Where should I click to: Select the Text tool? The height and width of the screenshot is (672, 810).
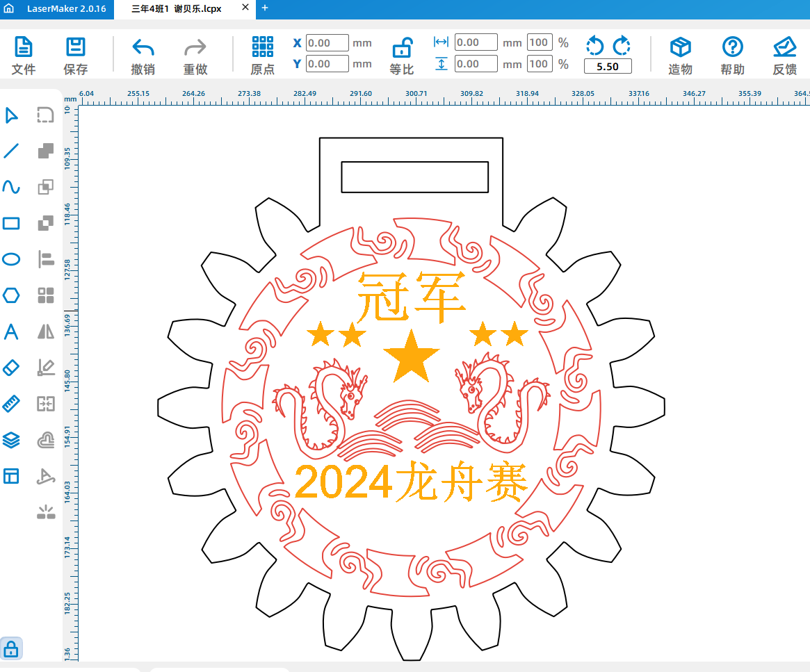(x=11, y=331)
